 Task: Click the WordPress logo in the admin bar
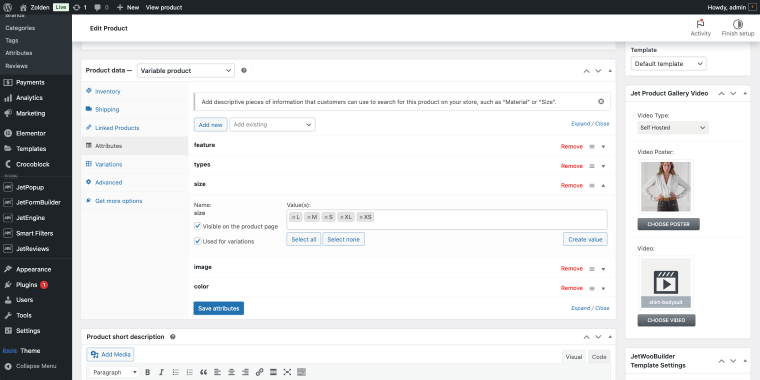(x=7, y=7)
